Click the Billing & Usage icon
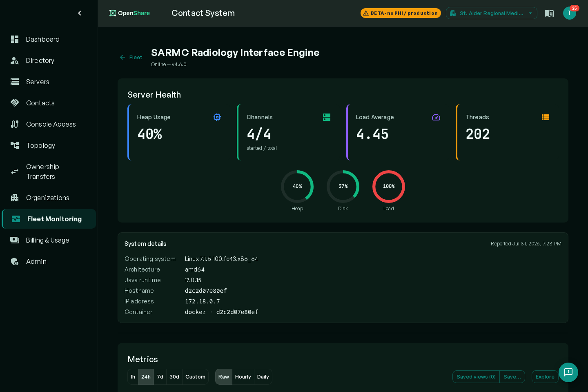 pyautogui.click(x=15, y=240)
